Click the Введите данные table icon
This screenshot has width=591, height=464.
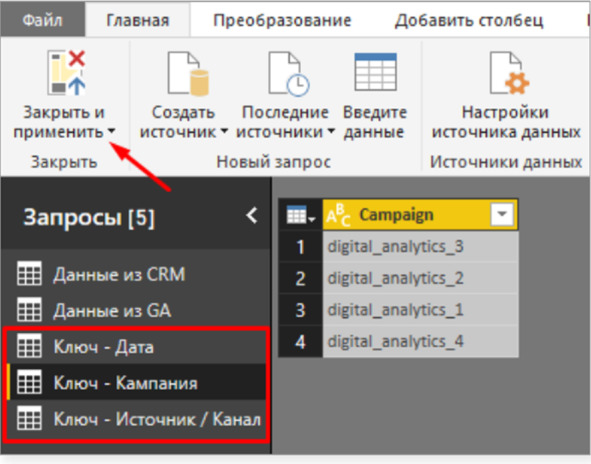click(375, 72)
